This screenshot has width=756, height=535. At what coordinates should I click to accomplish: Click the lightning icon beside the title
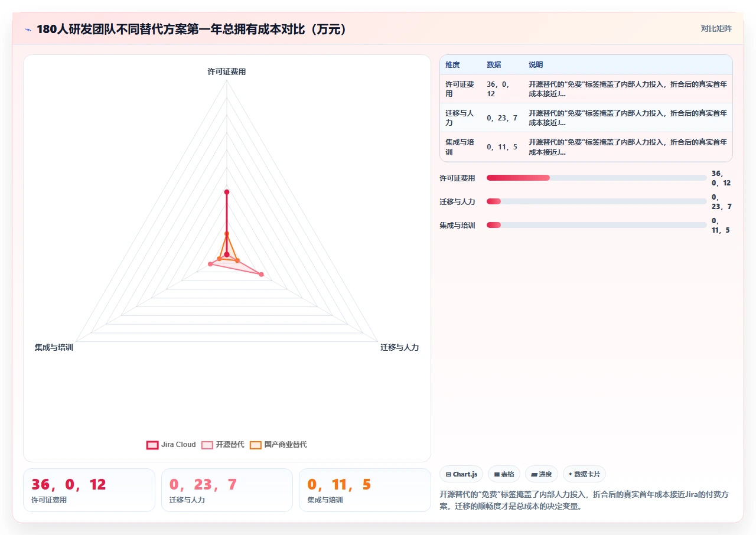pos(28,29)
